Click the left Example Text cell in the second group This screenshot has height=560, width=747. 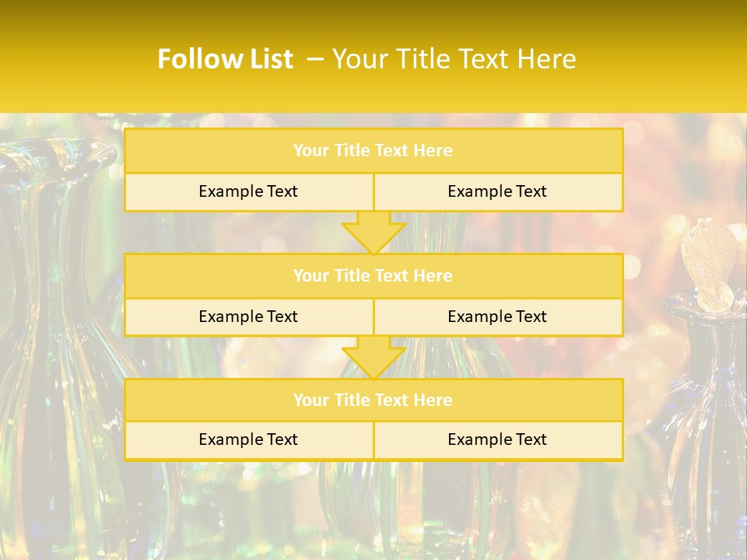tap(248, 317)
